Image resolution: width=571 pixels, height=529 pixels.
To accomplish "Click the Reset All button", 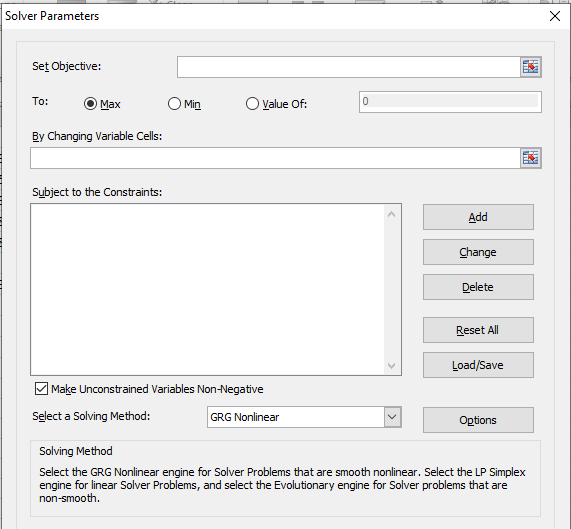I will tap(478, 330).
